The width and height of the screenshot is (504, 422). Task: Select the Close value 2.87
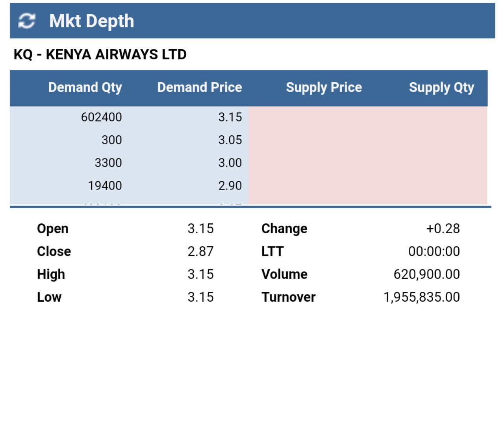click(x=200, y=251)
